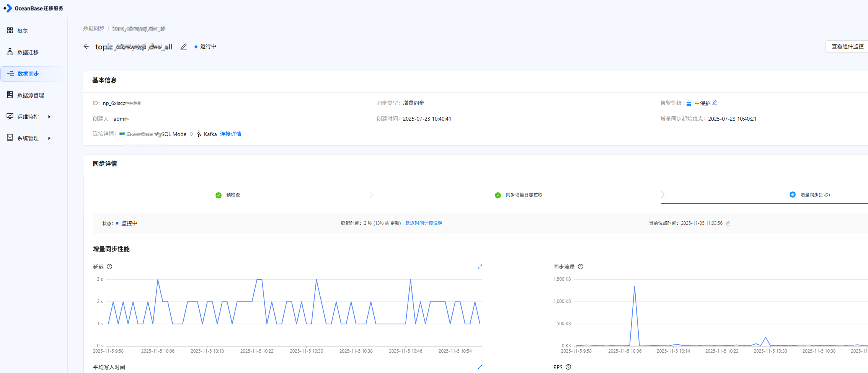Edit the alarm level 中保护 setting

[x=715, y=103]
